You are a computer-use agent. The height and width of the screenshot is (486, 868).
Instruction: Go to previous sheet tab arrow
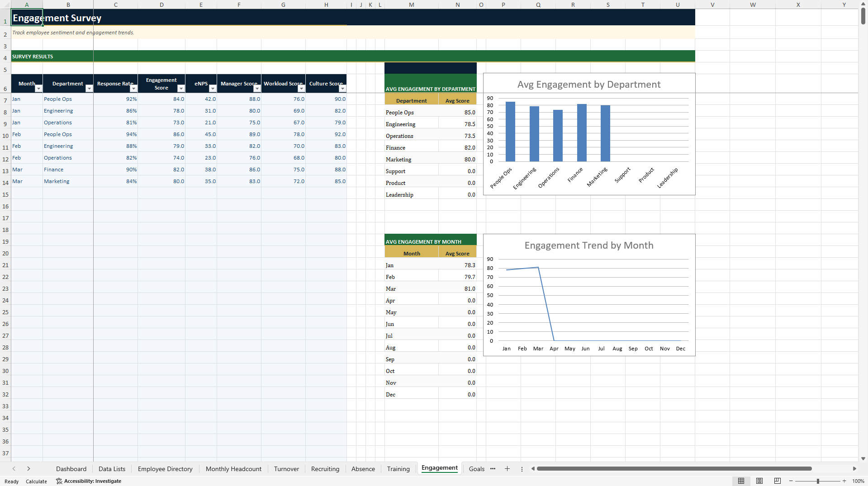[x=14, y=469]
